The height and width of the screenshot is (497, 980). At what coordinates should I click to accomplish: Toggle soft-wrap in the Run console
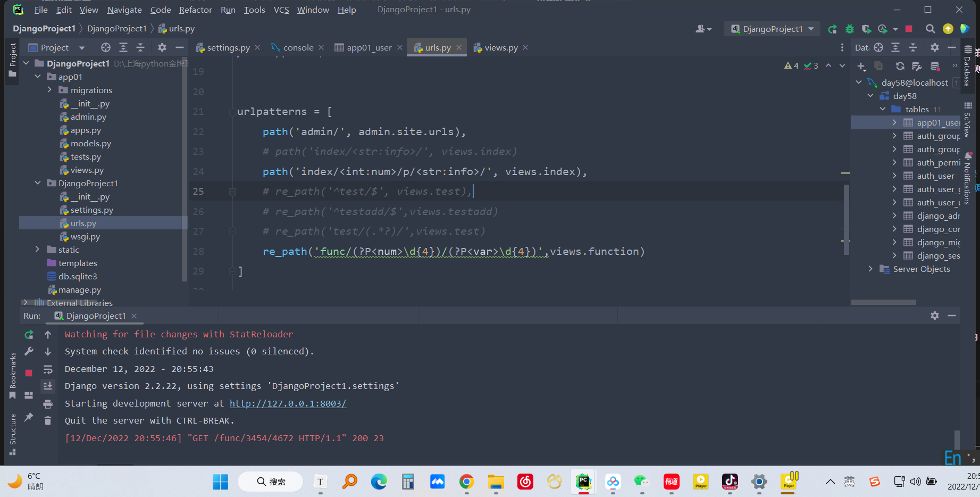48,369
